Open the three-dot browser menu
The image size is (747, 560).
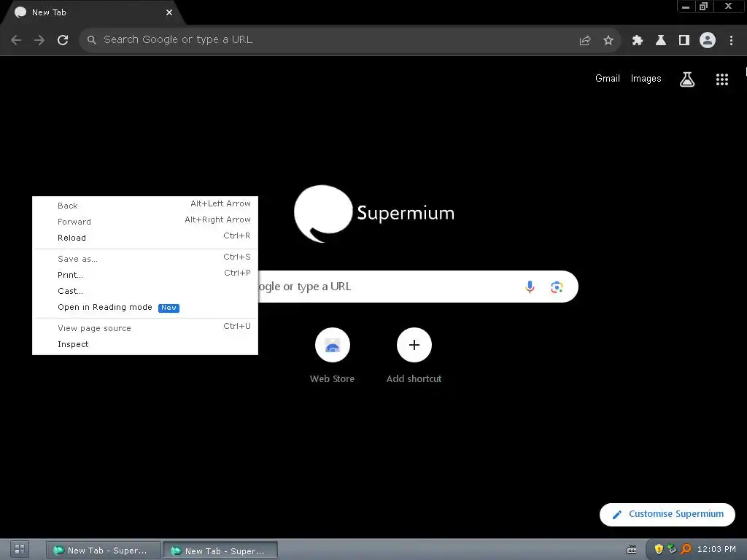pos(731,40)
